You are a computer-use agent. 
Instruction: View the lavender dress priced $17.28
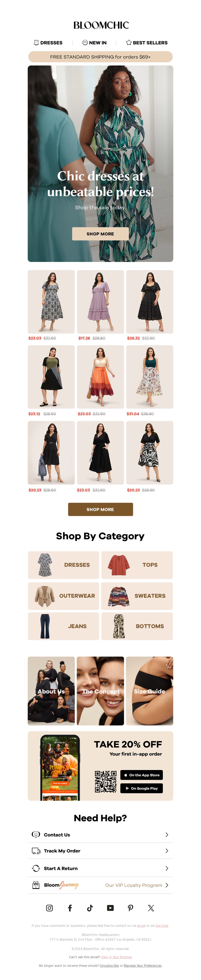tap(100, 302)
